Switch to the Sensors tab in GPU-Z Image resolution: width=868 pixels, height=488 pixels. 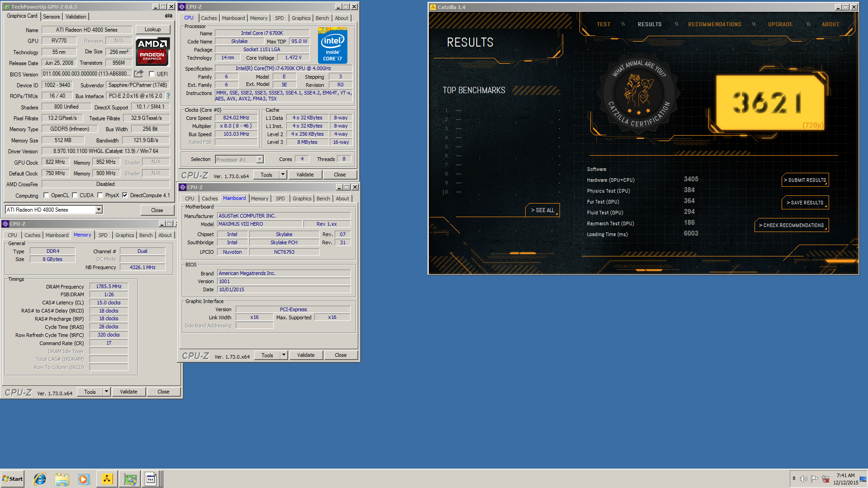click(52, 17)
